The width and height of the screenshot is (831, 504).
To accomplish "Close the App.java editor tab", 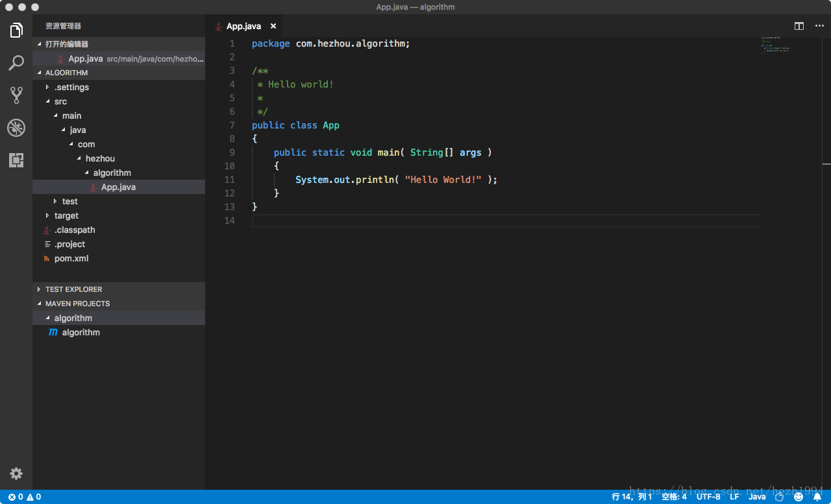I will [273, 26].
